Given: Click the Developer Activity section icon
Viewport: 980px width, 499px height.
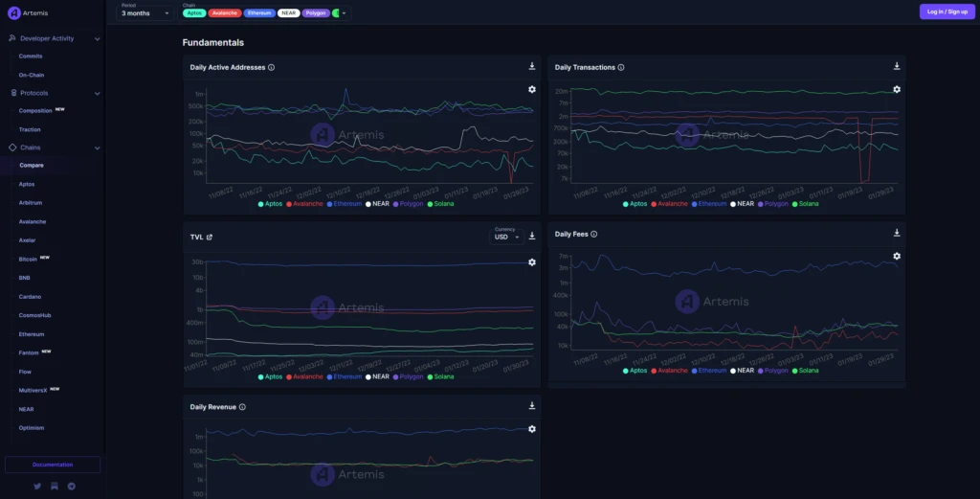Looking at the screenshot, I should (x=11, y=38).
